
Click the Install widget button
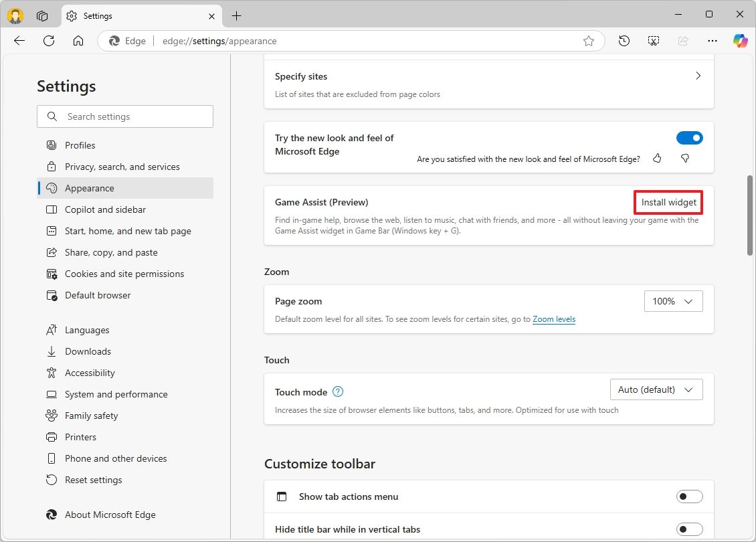pyautogui.click(x=668, y=203)
